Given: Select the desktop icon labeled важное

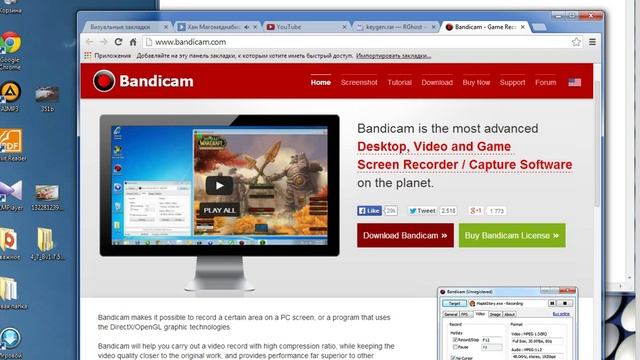Looking at the screenshot, I should click(10, 244).
